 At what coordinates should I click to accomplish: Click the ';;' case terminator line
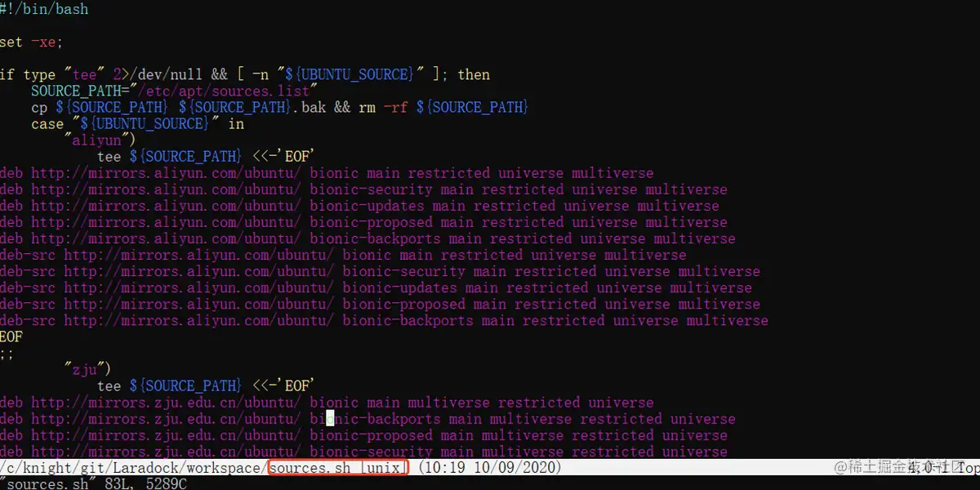[x=7, y=353]
